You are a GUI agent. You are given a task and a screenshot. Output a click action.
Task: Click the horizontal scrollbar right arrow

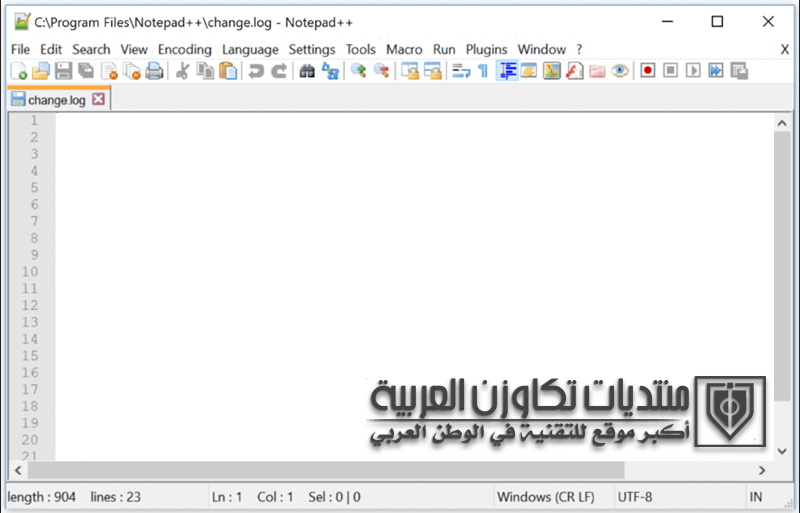tap(762, 470)
